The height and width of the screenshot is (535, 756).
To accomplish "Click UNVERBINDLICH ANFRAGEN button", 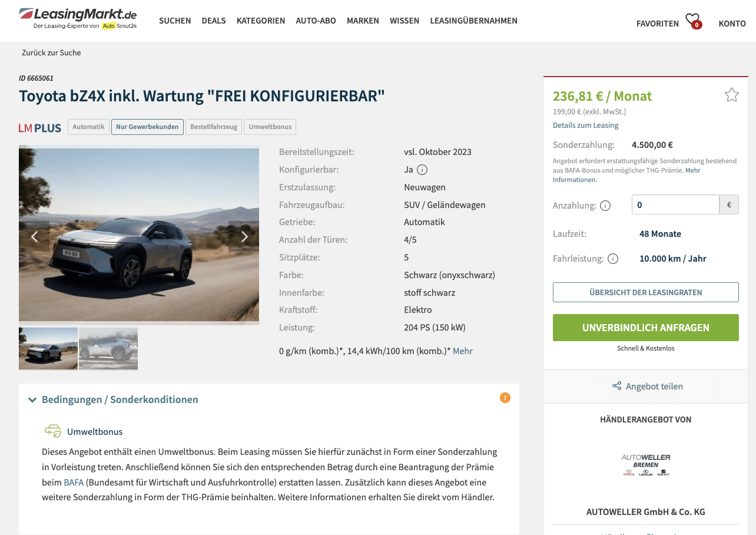I will tap(645, 328).
